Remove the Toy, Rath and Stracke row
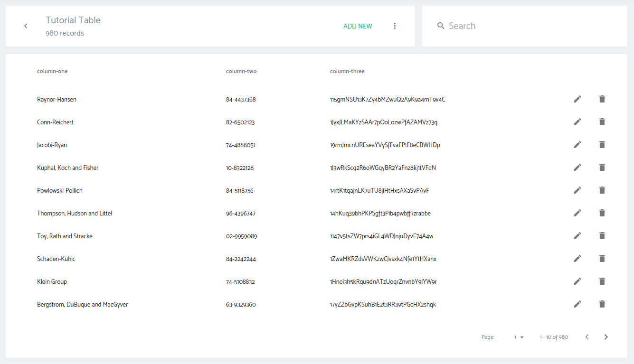The image size is (634, 364). pyautogui.click(x=602, y=236)
